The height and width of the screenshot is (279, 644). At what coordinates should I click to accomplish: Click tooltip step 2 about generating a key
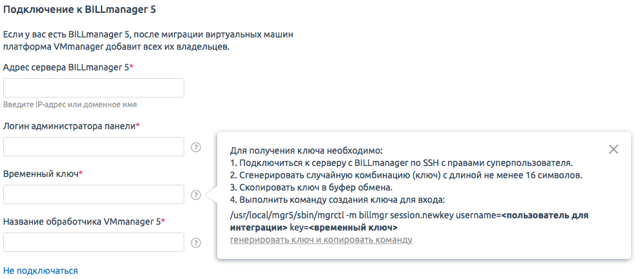click(x=406, y=175)
